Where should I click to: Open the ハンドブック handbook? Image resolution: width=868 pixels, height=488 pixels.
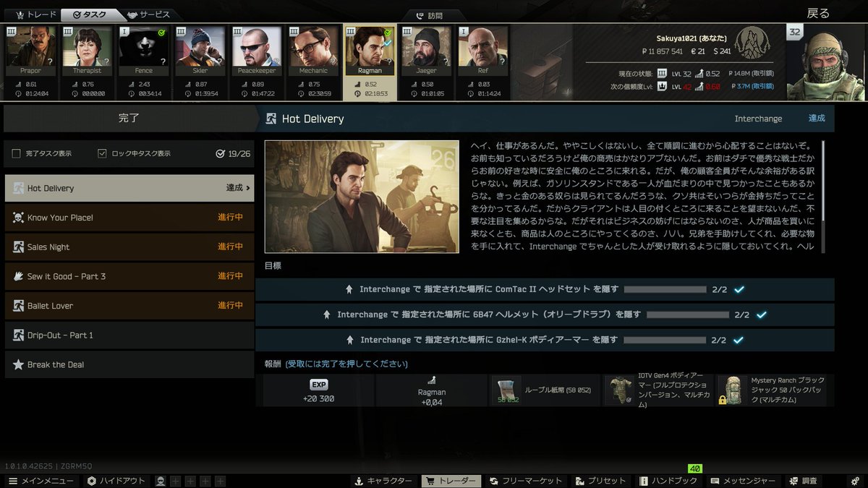click(669, 481)
